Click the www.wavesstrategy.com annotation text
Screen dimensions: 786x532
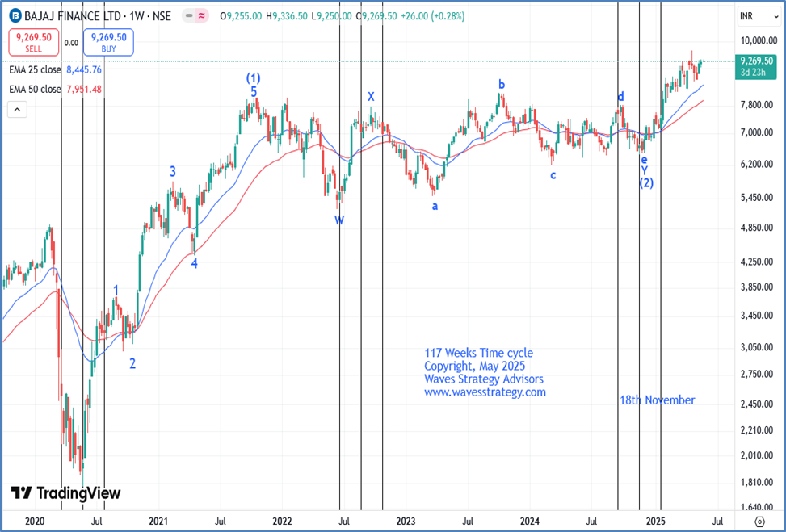(x=485, y=392)
